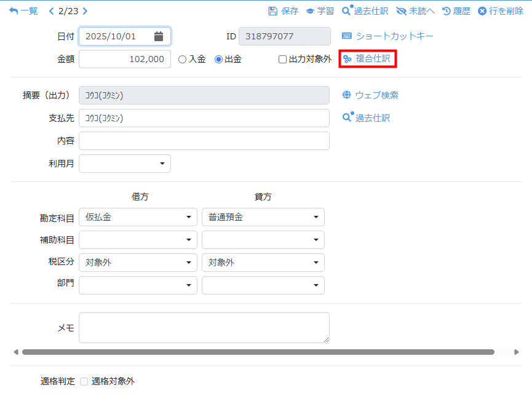Viewport: 532px width, 412px height.
Task: Go to next entry with right chevron
Action: coord(85,11)
